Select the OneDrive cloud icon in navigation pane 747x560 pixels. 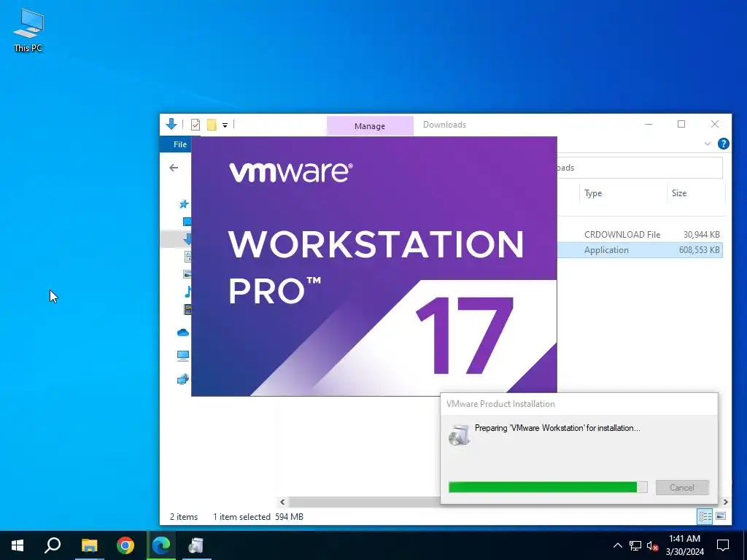pyautogui.click(x=183, y=332)
